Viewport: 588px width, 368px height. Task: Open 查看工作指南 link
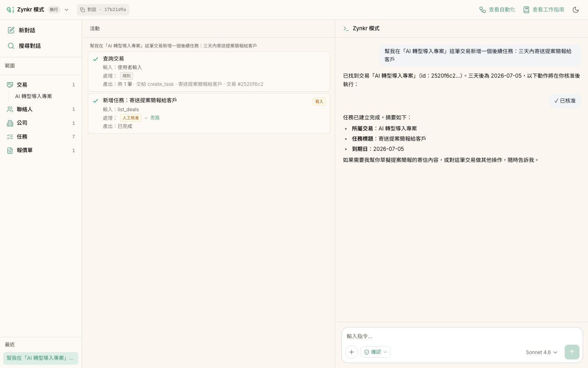[543, 10]
